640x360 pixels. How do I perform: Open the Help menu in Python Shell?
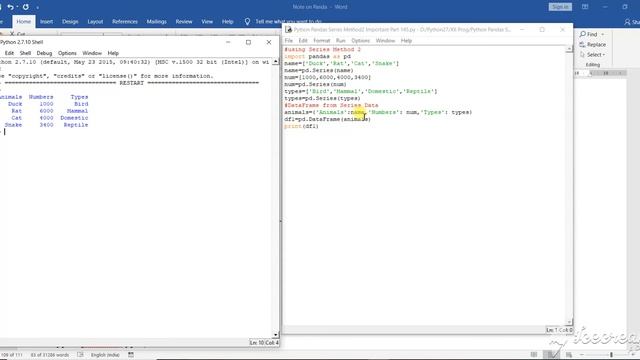(113, 53)
